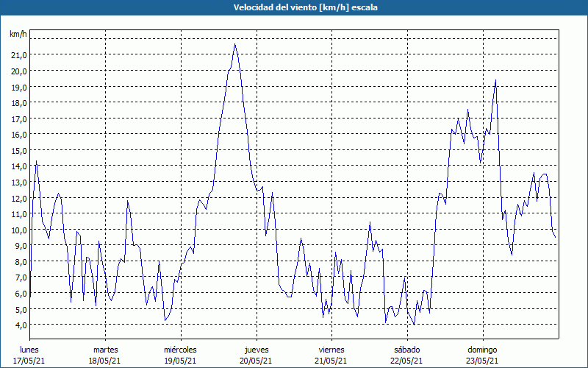The image size is (588, 368).
Task: Click the 14,0 y-axis value
Action: click(x=20, y=166)
